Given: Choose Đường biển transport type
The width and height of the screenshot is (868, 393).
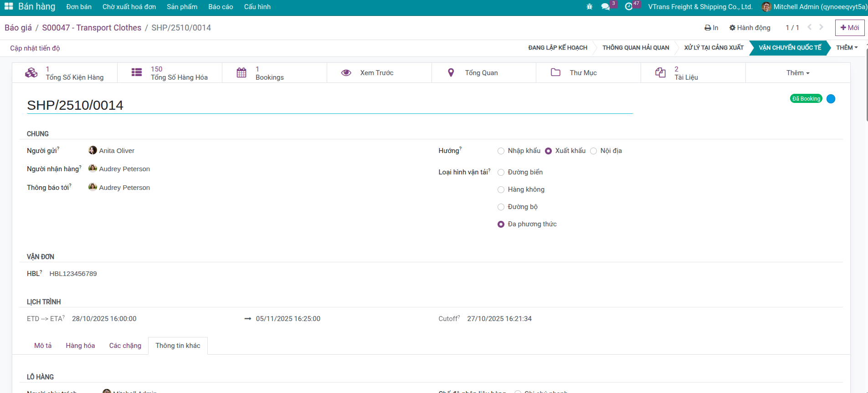Looking at the screenshot, I should [501, 173].
